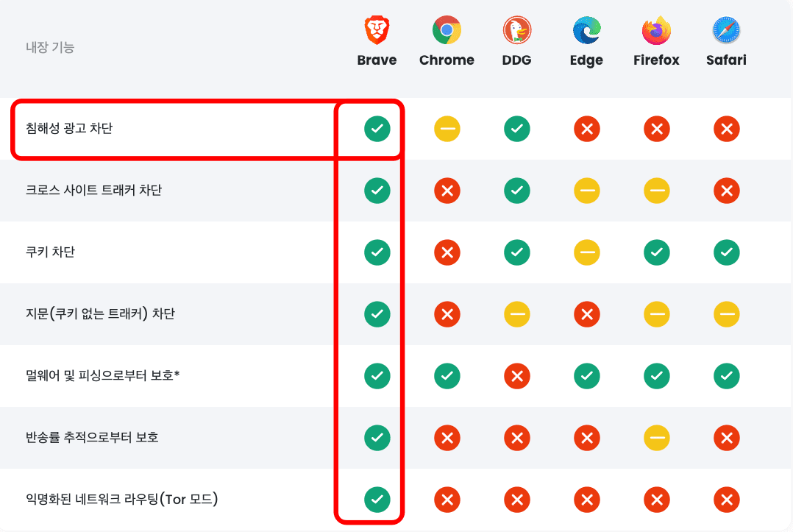Click the 크로스 사이트 트래커 차단 label

pos(93,190)
